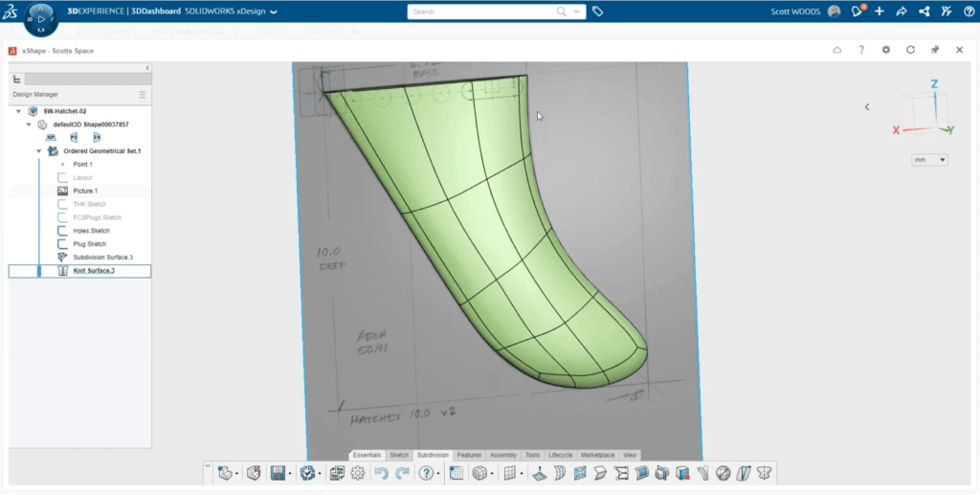Click the Redo arrow in bottom toolbar

(402, 473)
